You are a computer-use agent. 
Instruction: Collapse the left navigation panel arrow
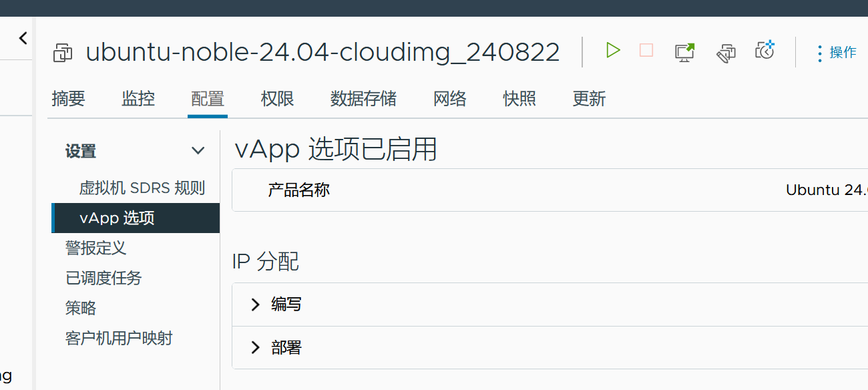point(23,38)
